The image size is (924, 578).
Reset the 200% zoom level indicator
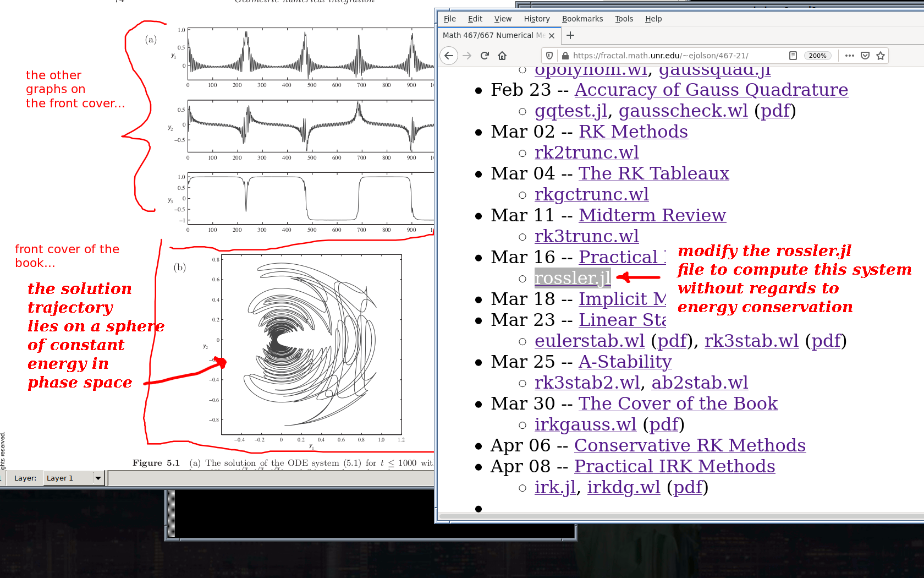tap(817, 56)
